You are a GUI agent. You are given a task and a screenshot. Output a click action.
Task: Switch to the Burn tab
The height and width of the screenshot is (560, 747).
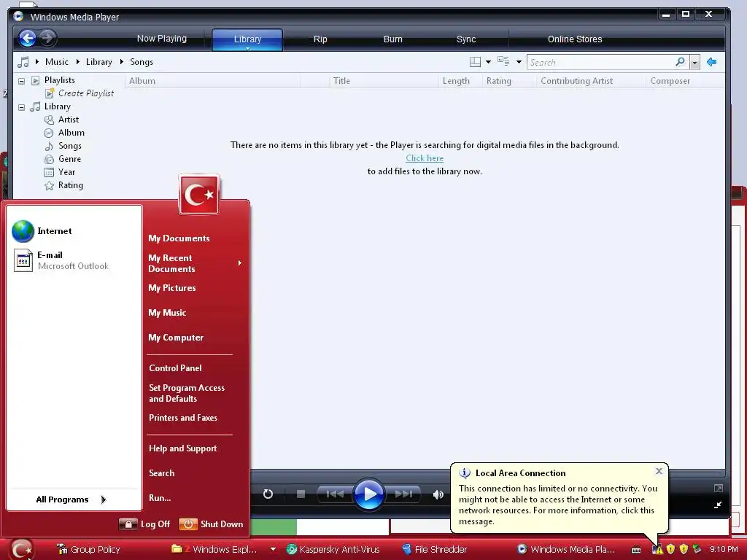tap(393, 39)
